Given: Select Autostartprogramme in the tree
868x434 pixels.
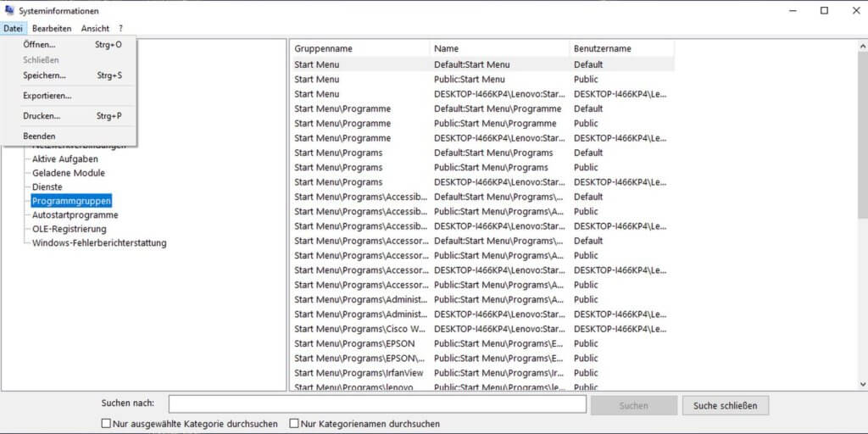Looking at the screenshot, I should (x=75, y=214).
